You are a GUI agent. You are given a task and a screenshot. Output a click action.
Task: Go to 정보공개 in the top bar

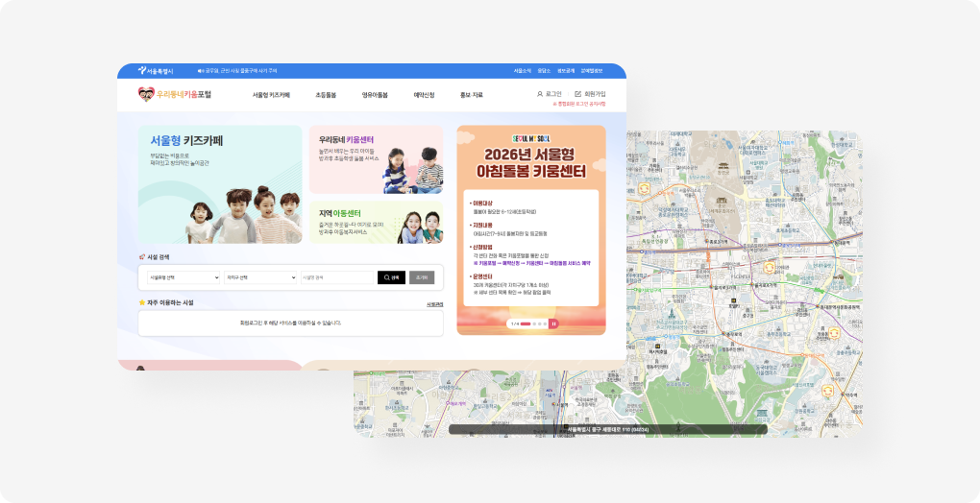[x=566, y=71]
